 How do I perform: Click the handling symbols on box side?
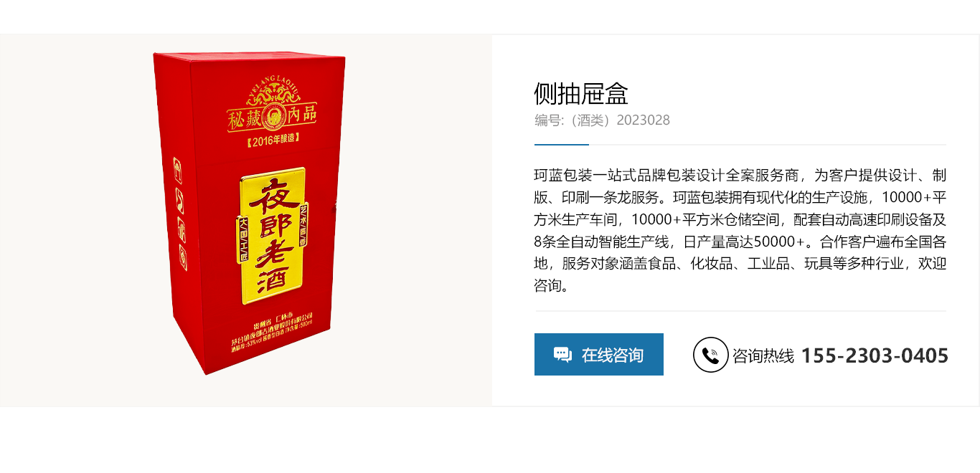pyautogui.click(x=181, y=214)
